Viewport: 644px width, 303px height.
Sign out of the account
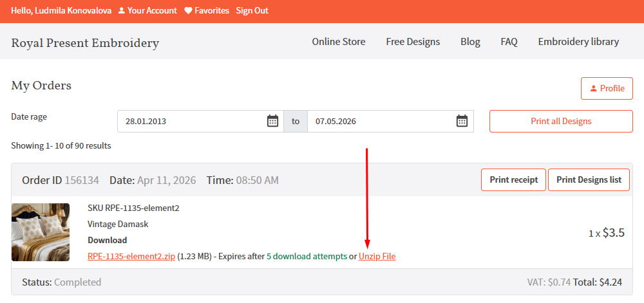tap(252, 11)
